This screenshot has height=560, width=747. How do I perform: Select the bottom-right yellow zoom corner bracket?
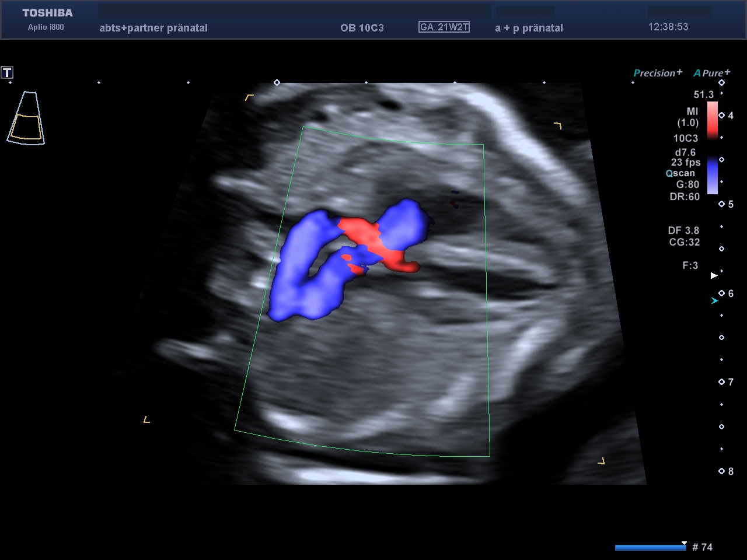tap(601, 461)
